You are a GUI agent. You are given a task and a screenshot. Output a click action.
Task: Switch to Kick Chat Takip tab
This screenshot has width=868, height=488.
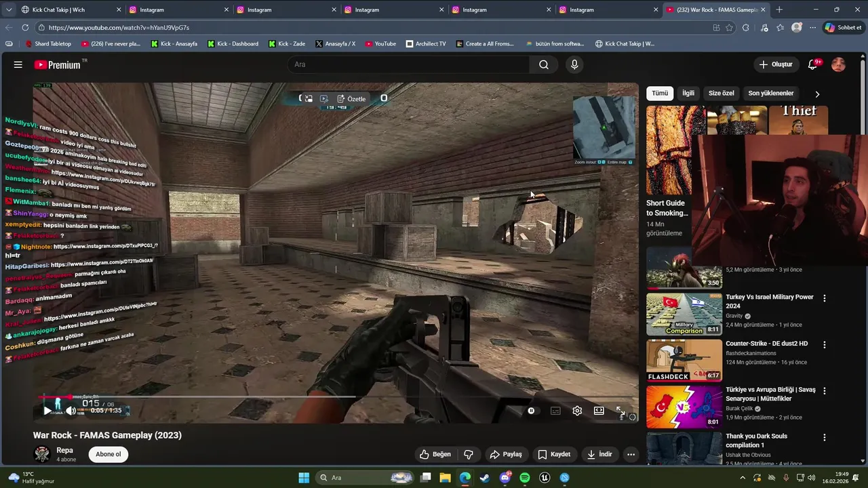71,10
